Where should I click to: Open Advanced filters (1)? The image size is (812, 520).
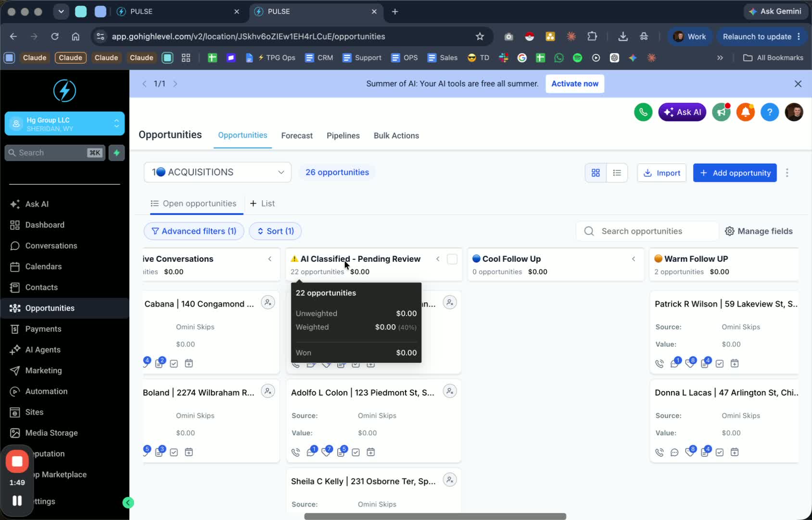pyautogui.click(x=194, y=231)
